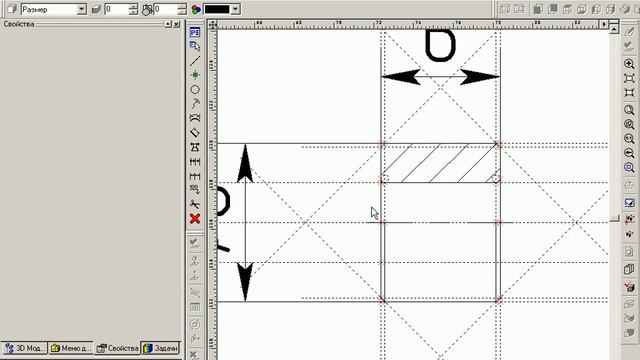This screenshot has height=360, width=640.
Task: Select the scissors trim tool
Action: [195, 204]
